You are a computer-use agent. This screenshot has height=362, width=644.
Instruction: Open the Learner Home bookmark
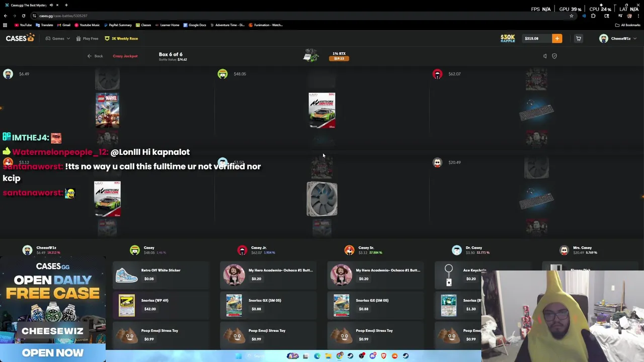click(168, 25)
